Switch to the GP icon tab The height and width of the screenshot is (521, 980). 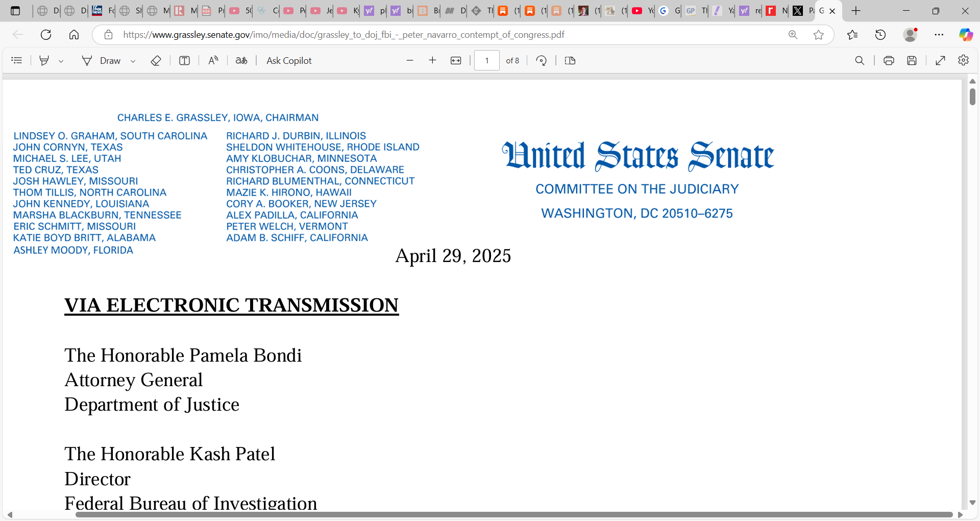click(696, 11)
